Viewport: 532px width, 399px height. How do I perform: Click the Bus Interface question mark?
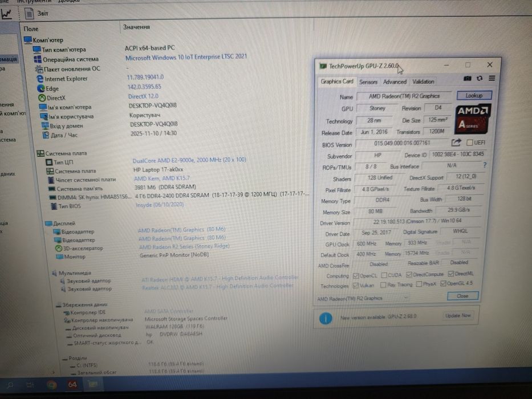485,165
